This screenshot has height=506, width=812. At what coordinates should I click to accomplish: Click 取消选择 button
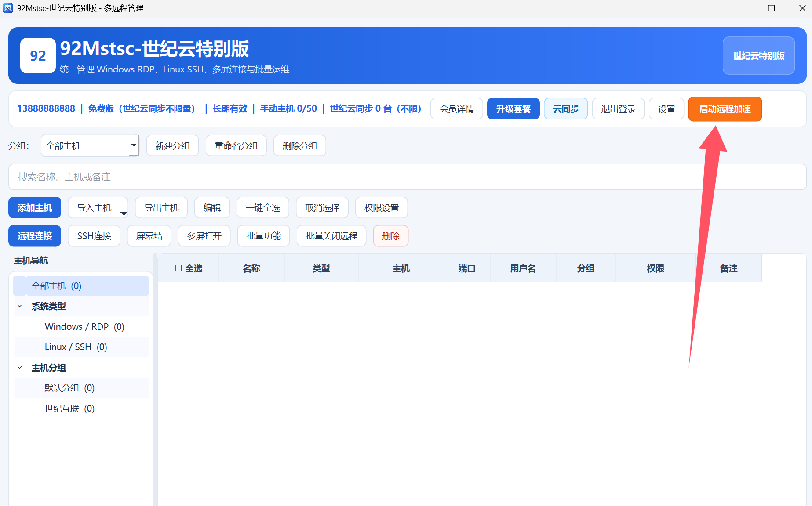tap(322, 208)
